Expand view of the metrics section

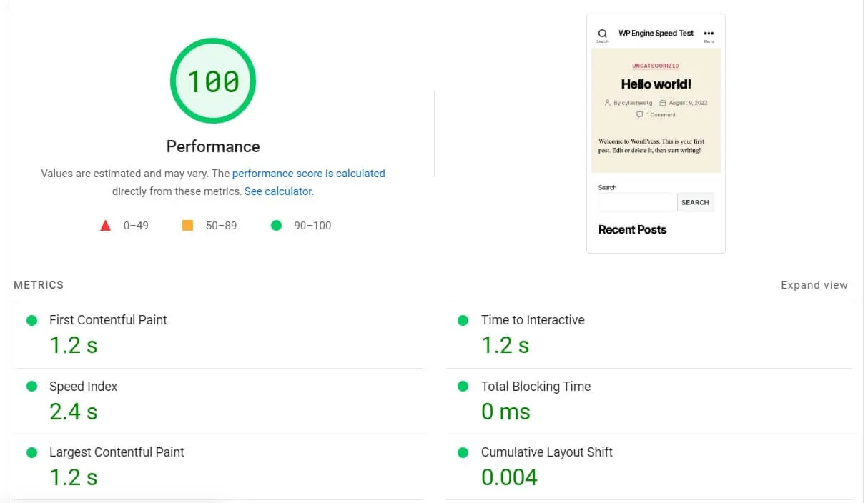click(x=814, y=285)
